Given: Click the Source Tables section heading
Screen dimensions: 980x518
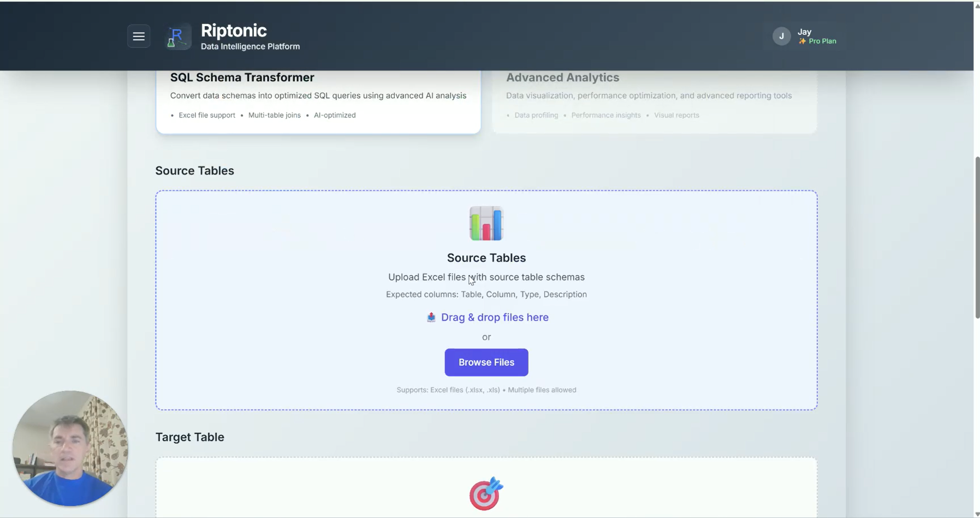Looking at the screenshot, I should click(194, 171).
